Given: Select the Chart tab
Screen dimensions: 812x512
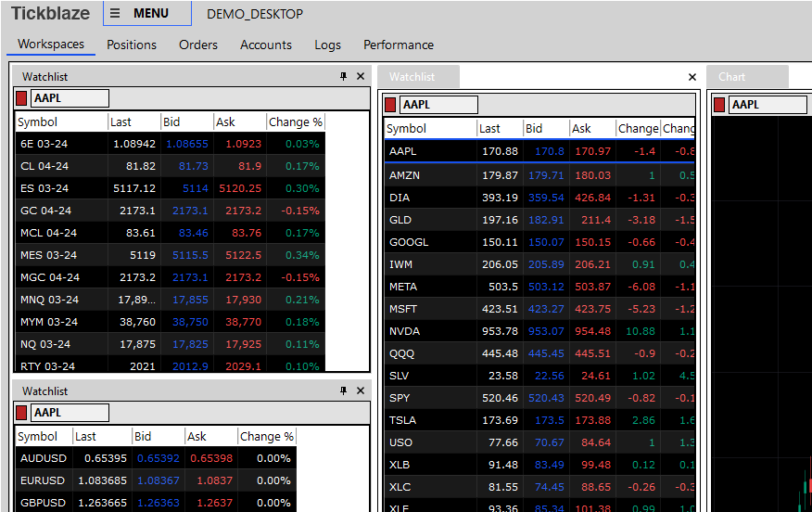Looking at the screenshot, I should [x=747, y=77].
